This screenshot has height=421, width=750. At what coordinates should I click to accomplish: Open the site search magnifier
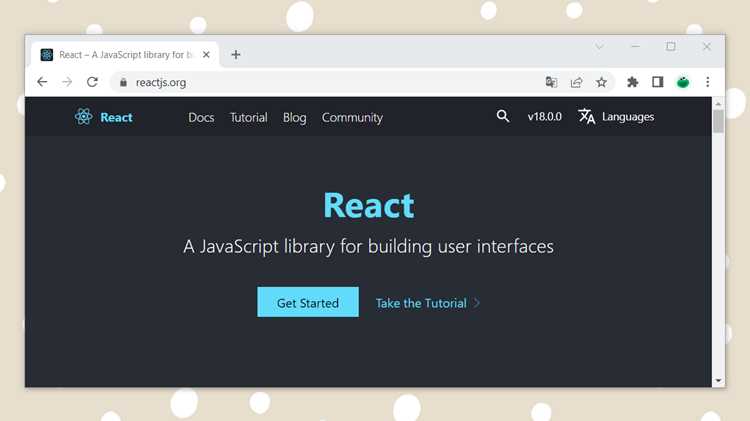(503, 116)
